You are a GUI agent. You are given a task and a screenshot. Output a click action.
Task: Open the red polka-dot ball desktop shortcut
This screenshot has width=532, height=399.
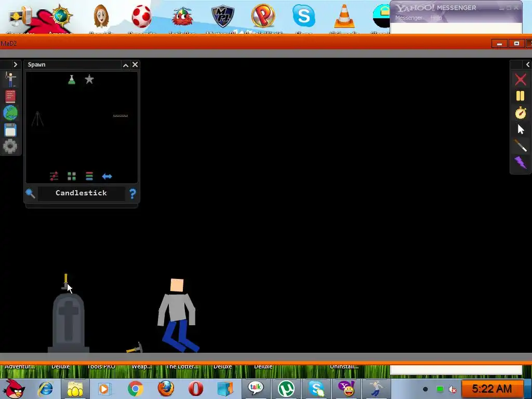141,17
